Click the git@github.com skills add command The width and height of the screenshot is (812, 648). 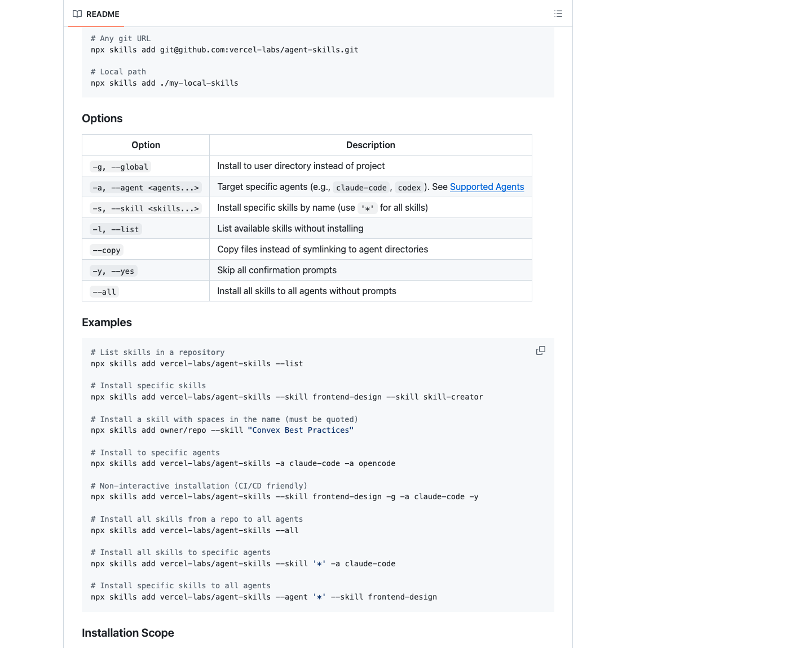(x=224, y=50)
